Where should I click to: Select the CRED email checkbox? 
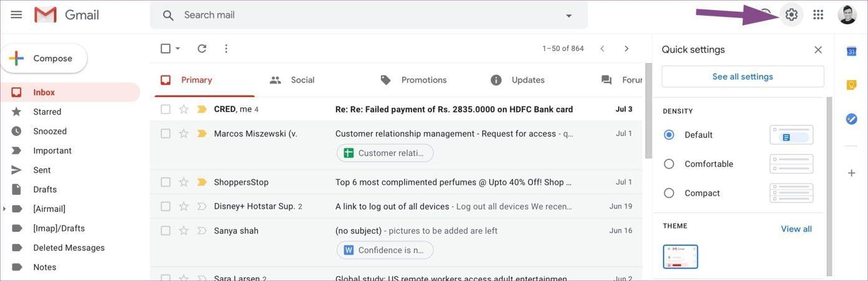(x=165, y=109)
